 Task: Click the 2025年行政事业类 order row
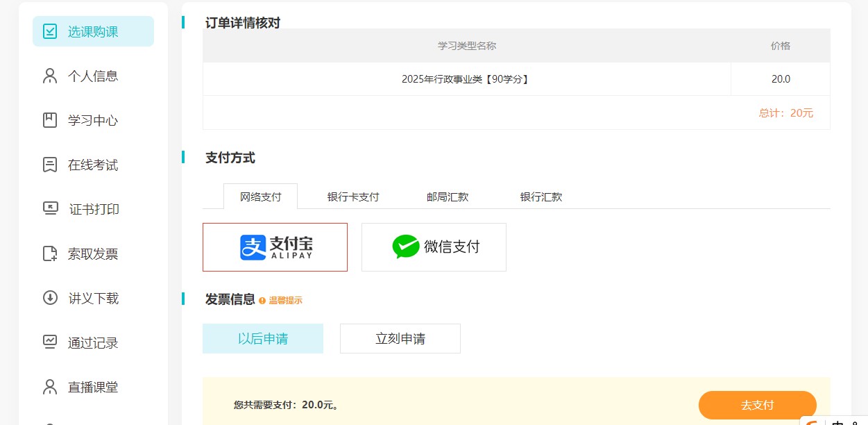click(466, 79)
